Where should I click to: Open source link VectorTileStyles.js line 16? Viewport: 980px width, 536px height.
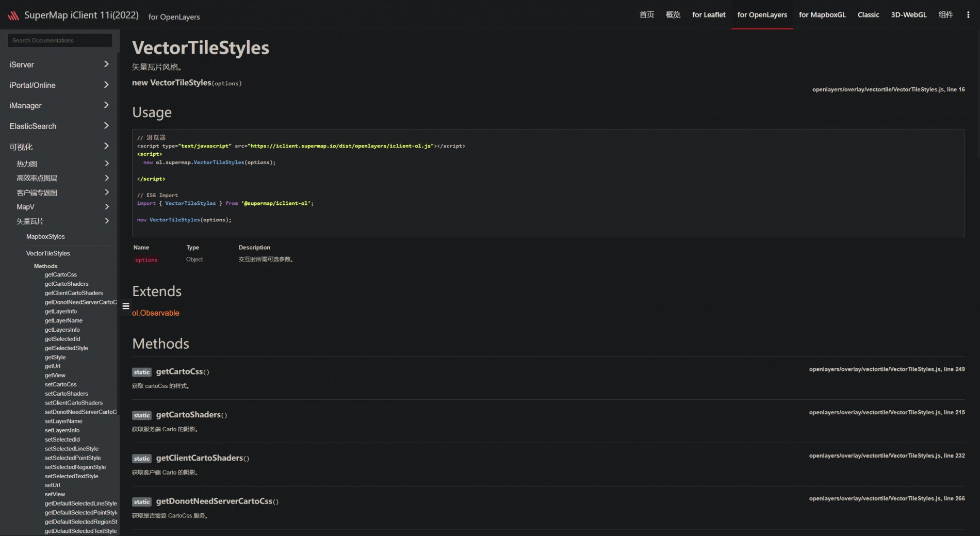pyautogui.click(x=888, y=90)
